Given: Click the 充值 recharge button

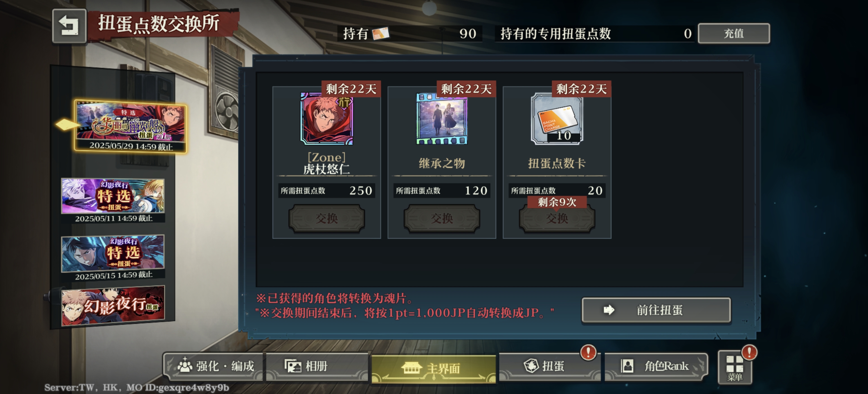Looking at the screenshot, I should pyautogui.click(x=734, y=33).
